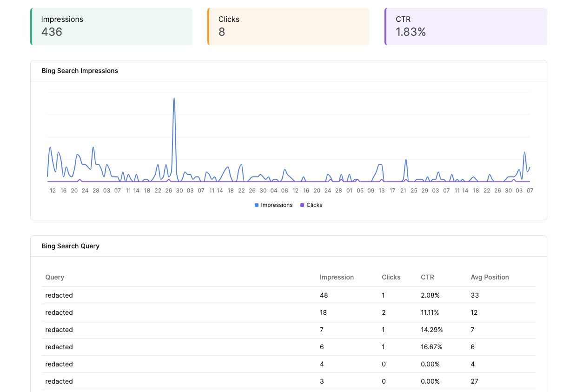Click the Bing Search Query heading

coord(71,246)
